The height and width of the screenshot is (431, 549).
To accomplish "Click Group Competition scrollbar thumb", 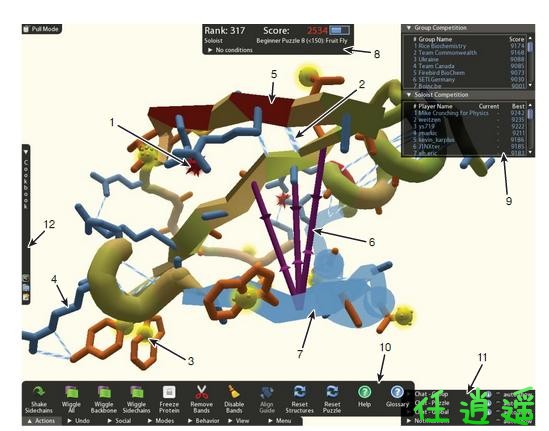I will [530, 47].
